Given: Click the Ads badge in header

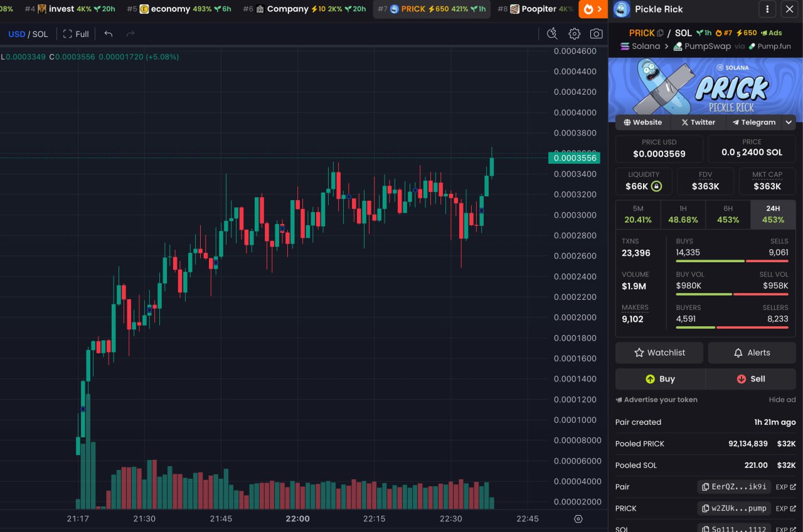Looking at the screenshot, I should pos(772,33).
